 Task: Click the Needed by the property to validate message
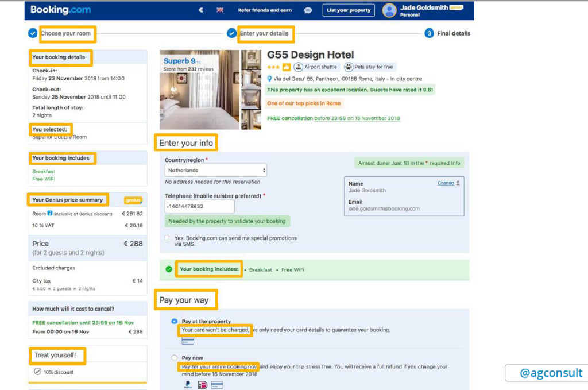pos(227,221)
